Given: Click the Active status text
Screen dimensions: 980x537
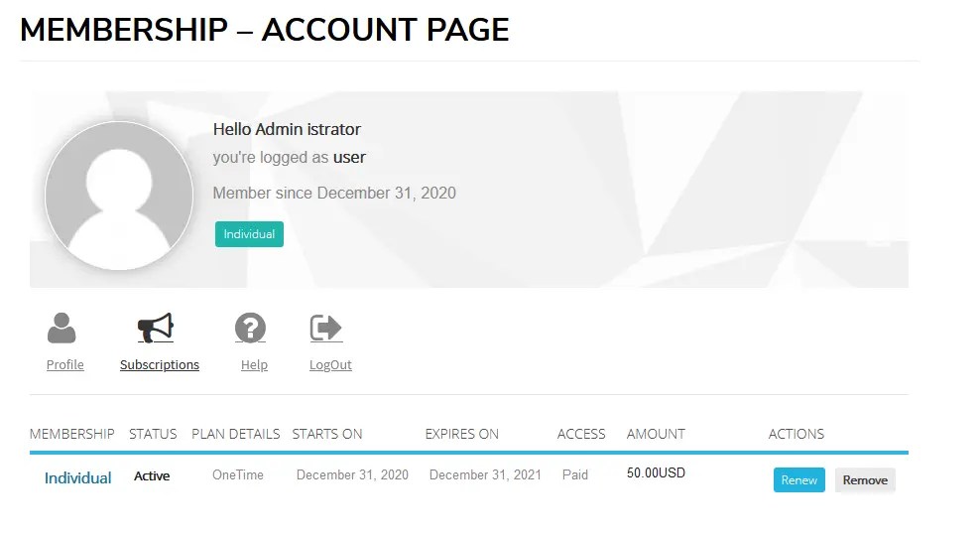Looking at the screenshot, I should pos(152,476).
